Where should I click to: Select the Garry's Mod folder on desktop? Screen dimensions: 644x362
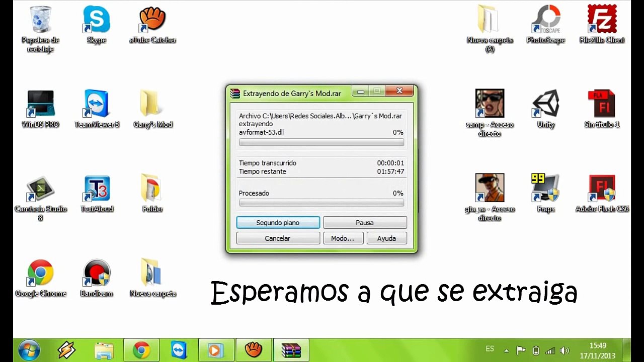[152, 109]
